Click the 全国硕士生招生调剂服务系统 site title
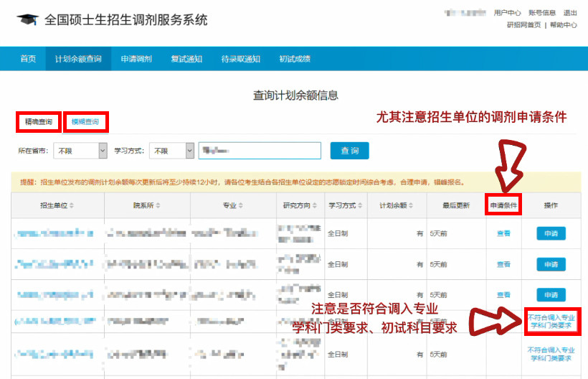Viewport: 588px width, 379px height. [126, 19]
